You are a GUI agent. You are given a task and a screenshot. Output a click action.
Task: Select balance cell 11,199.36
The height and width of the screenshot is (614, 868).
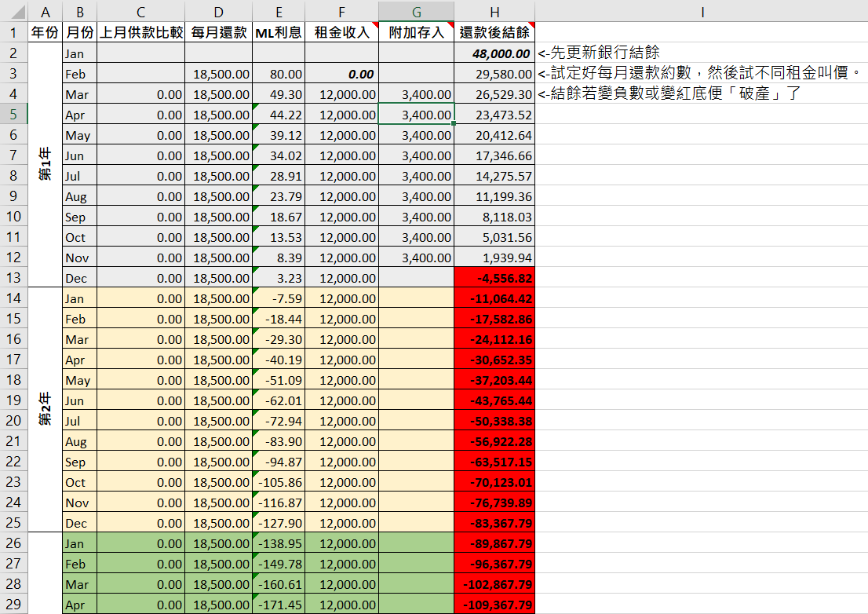tap(494, 196)
